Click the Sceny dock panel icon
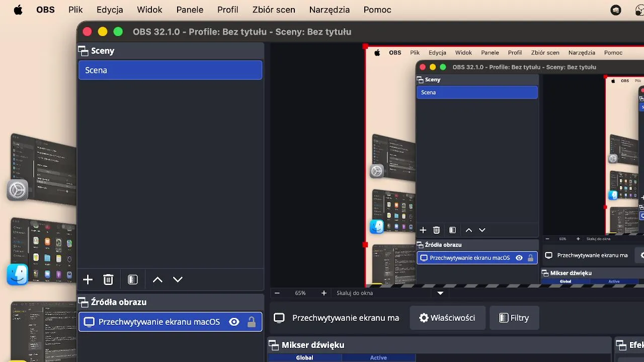644x362 pixels. 83,51
